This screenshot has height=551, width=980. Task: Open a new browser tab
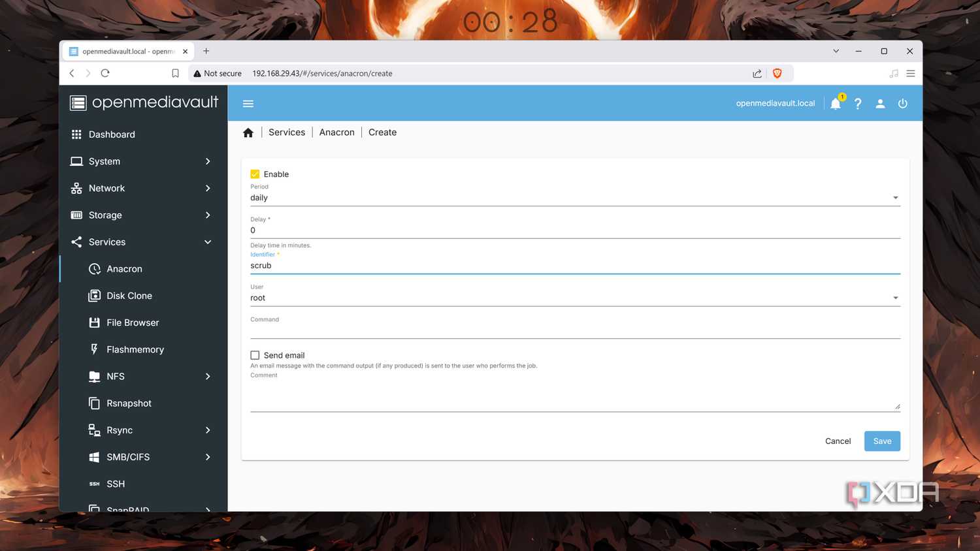206,51
